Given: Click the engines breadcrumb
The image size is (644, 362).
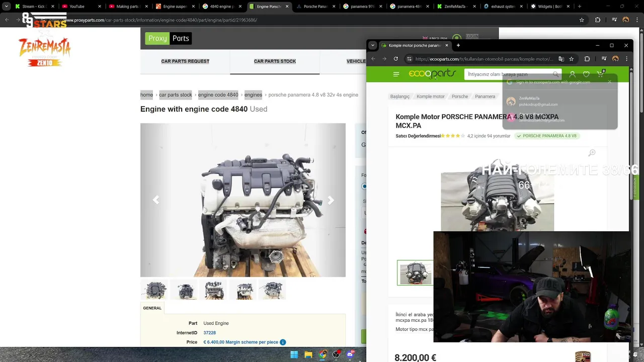Looking at the screenshot, I should click(253, 95).
